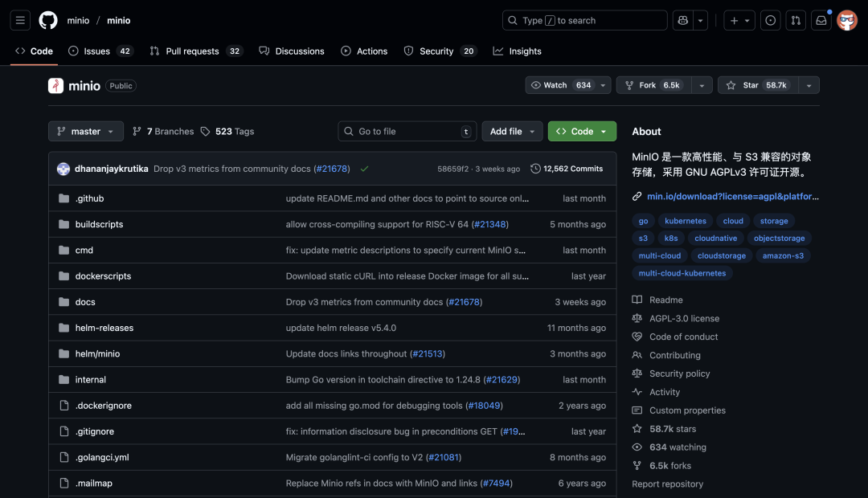Click the multi-cloud-kubernetes topic tag

[x=682, y=273]
